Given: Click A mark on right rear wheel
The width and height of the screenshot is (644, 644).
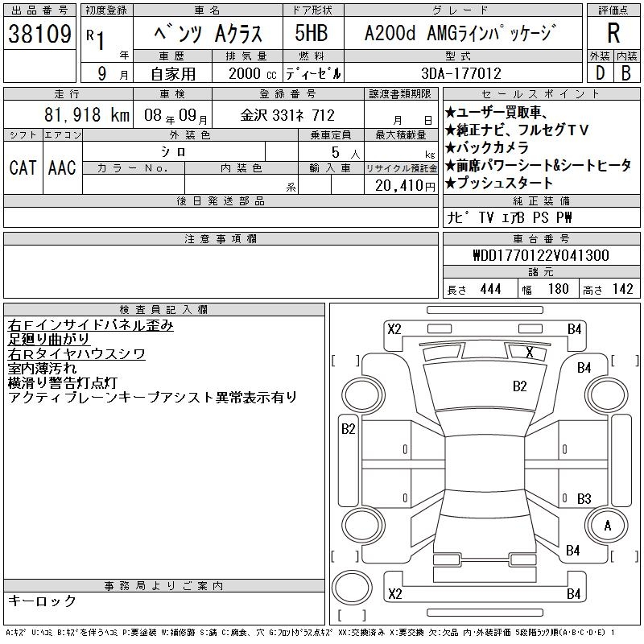Looking at the screenshot, I should (608, 526).
